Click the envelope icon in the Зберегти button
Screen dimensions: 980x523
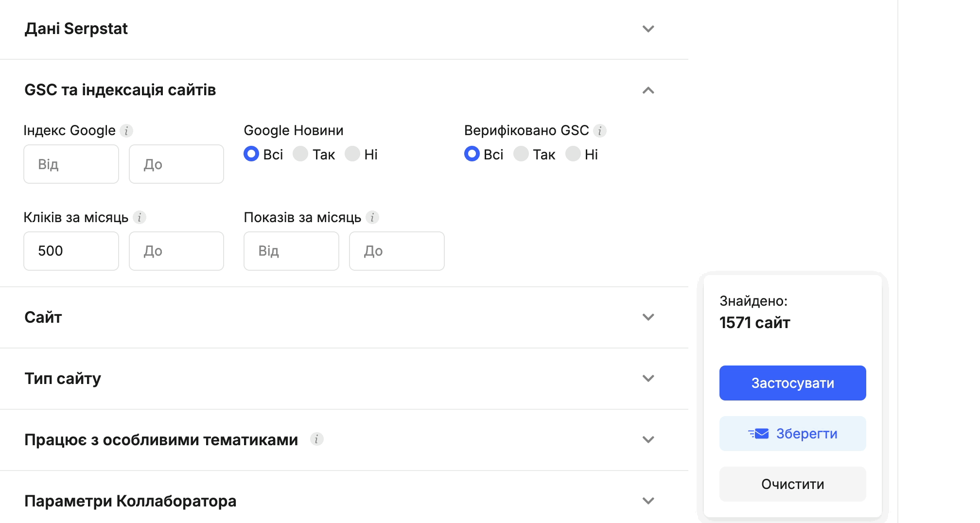point(760,434)
